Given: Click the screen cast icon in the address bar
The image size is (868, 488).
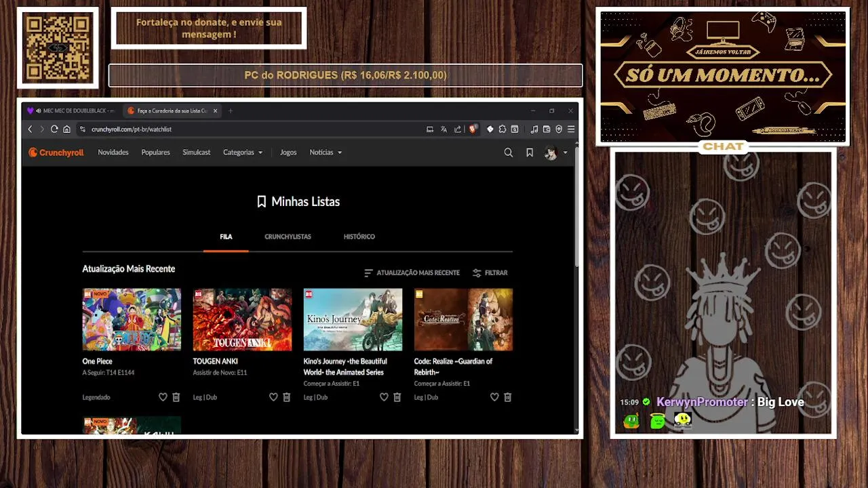Looking at the screenshot, I should [430, 129].
